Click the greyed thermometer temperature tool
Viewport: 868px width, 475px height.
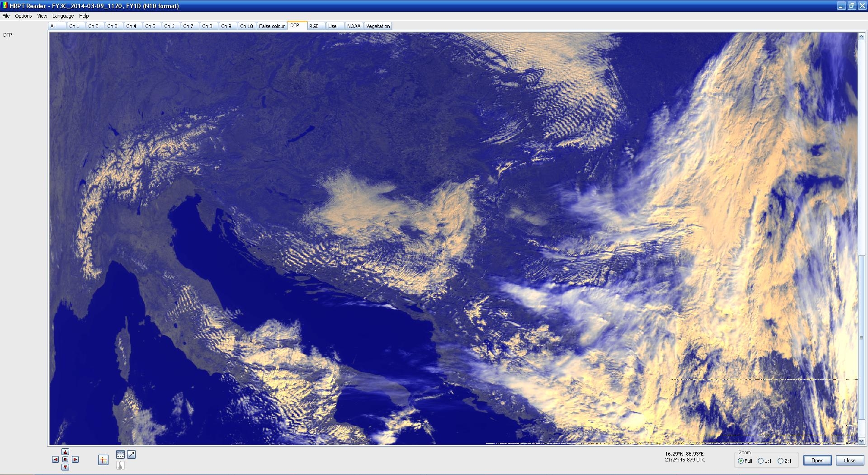pyautogui.click(x=120, y=465)
